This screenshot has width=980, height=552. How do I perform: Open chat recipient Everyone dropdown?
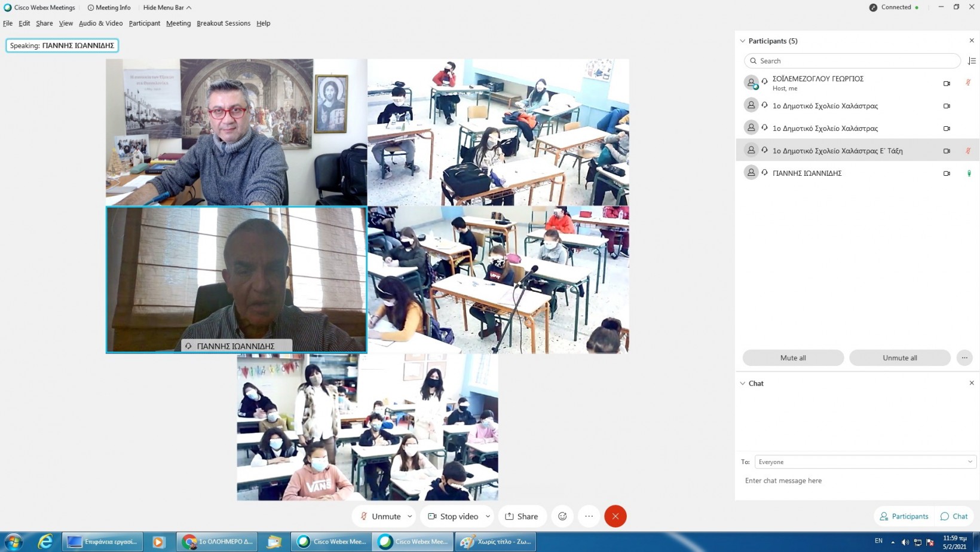point(865,462)
